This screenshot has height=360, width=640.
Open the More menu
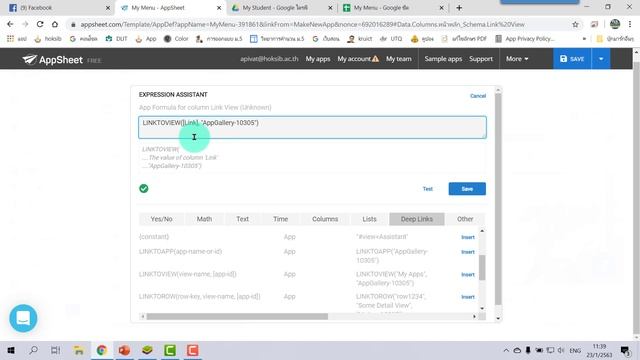click(x=517, y=59)
